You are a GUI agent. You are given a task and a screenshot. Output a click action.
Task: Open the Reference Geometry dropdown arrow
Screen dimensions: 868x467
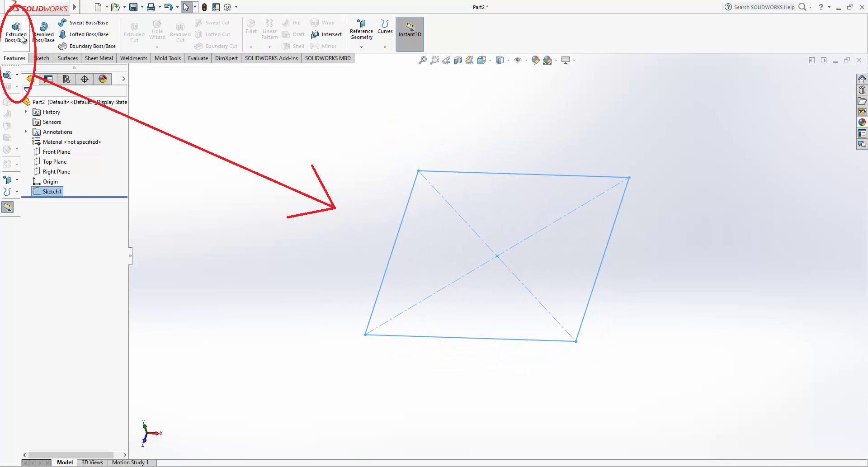coord(361,47)
